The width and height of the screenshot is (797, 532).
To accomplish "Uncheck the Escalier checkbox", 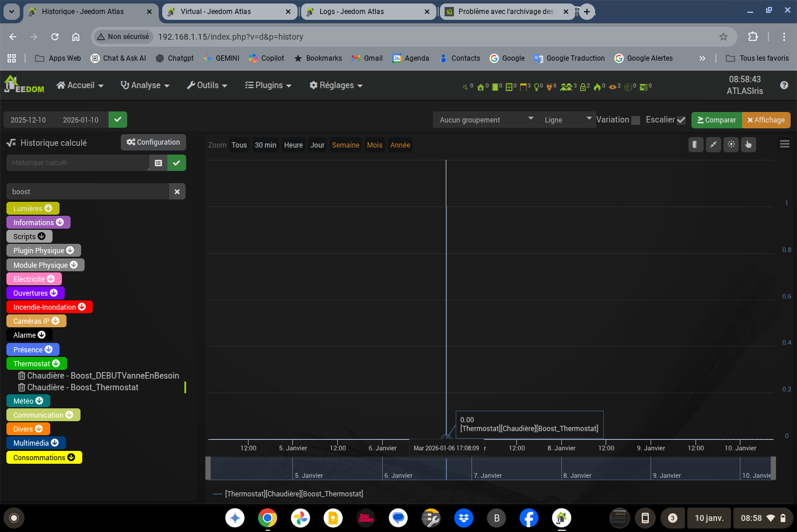I will pyautogui.click(x=681, y=120).
